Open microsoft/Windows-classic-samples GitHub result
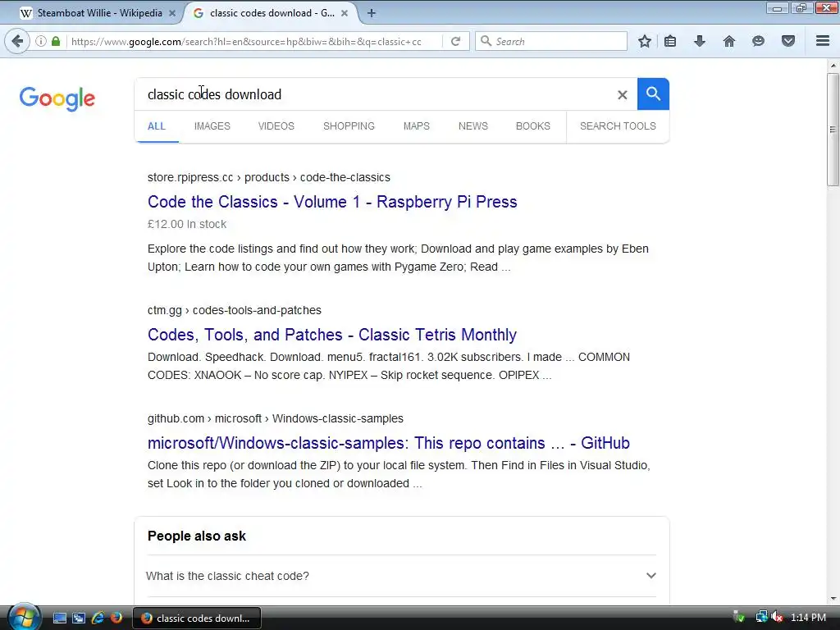Image resolution: width=840 pixels, height=630 pixels. tap(388, 443)
